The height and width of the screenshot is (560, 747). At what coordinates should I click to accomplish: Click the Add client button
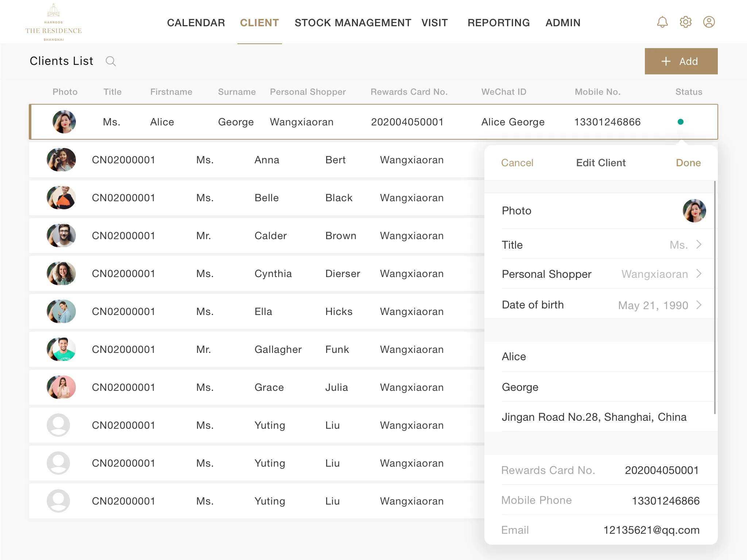click(x=681, y=61)
